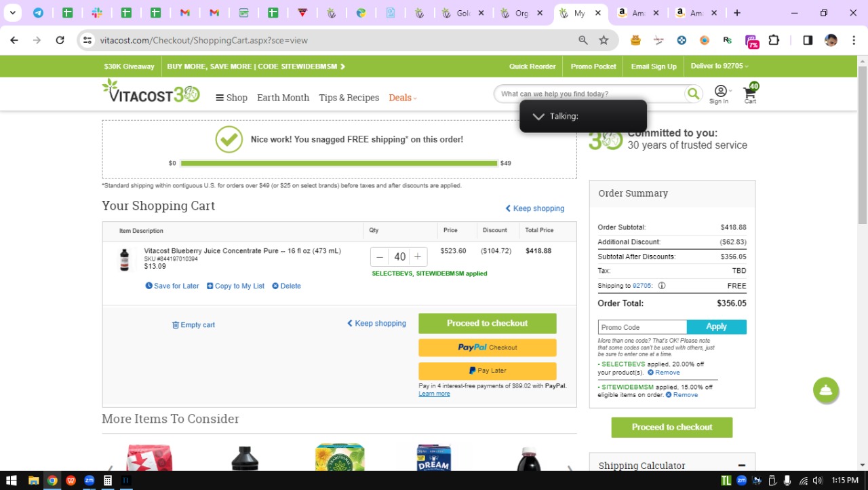Click the 92705 shipping zip link
Viewport: 868px width, 490px height.
642,286
